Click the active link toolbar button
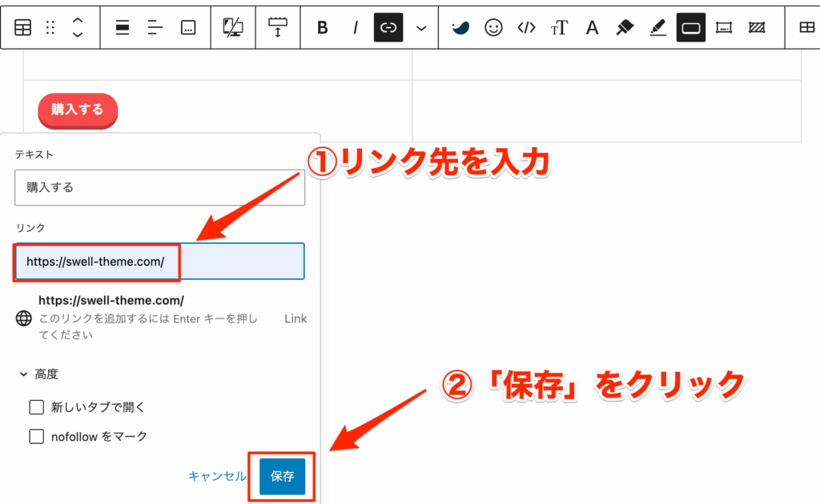Viewport: 820px width, 504px height. 388,28
